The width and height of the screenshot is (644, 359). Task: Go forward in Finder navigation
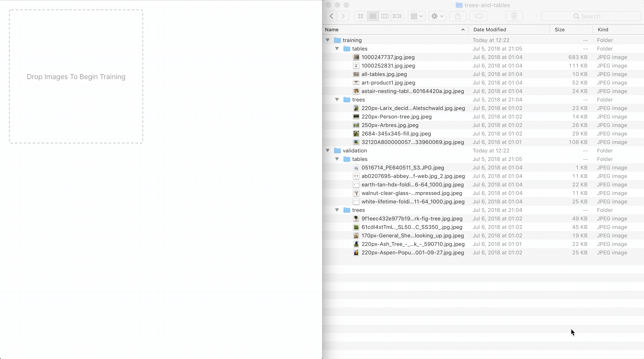click(x=343, y=16)
